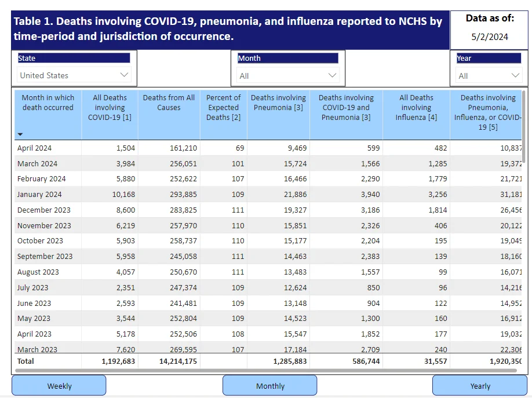Click percent expected value 69 for April 2024
This screenshot has height=398, width=532.
pyautogui.click(x=240, y=148)
